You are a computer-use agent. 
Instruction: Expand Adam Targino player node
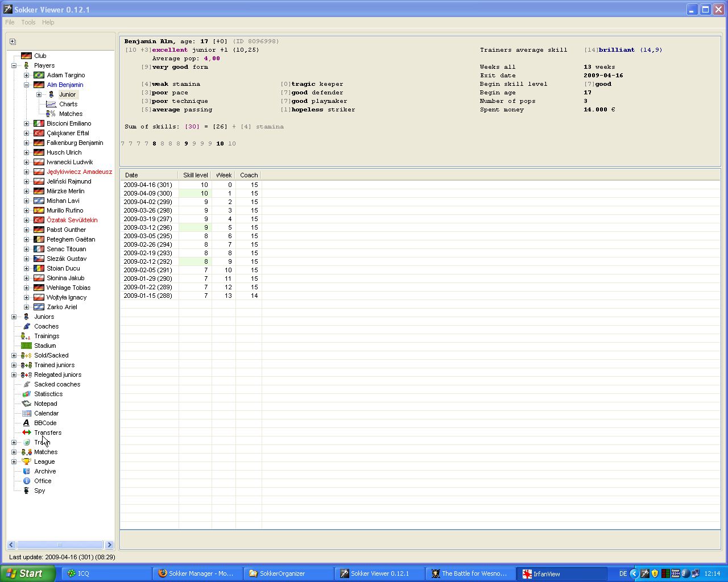26,75
